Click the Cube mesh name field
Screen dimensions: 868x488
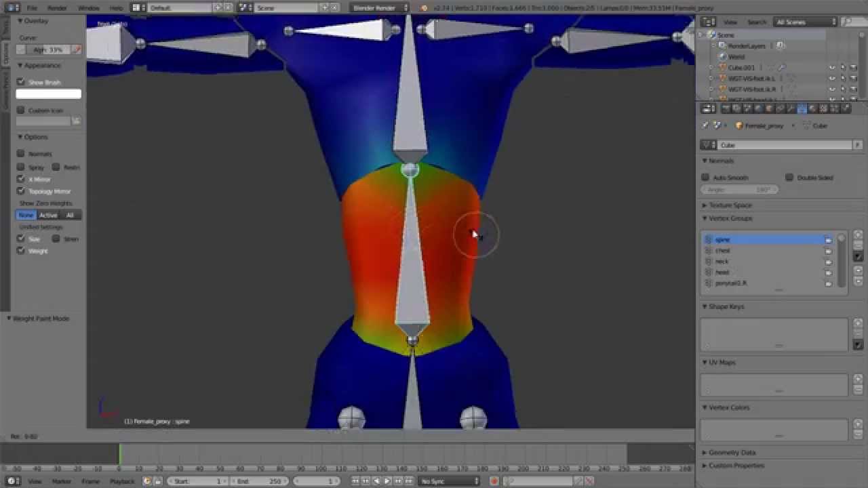pyautogui.click(x=785, y=145)
